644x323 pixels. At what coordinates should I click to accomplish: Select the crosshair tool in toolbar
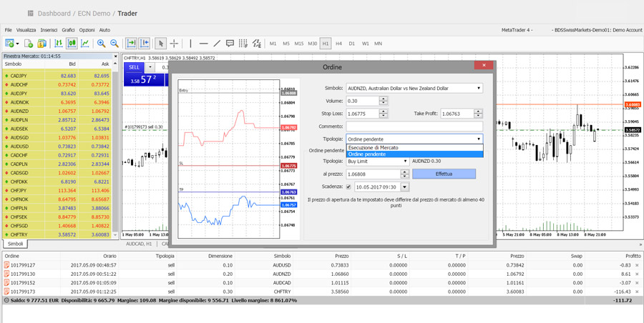[x=174, y=44]
